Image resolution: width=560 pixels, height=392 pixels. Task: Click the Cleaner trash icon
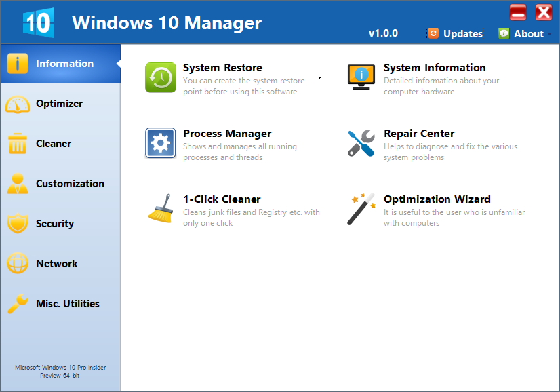pos(17,143)
